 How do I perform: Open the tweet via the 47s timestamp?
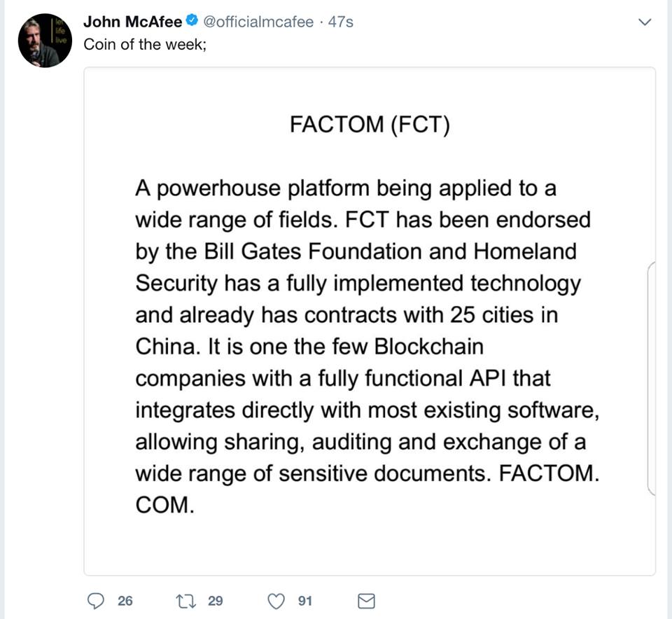pos(341,22)
